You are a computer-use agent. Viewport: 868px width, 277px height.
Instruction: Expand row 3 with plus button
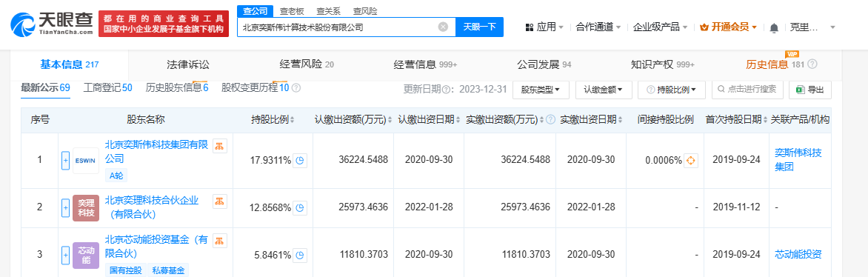[x=65, y=255]
